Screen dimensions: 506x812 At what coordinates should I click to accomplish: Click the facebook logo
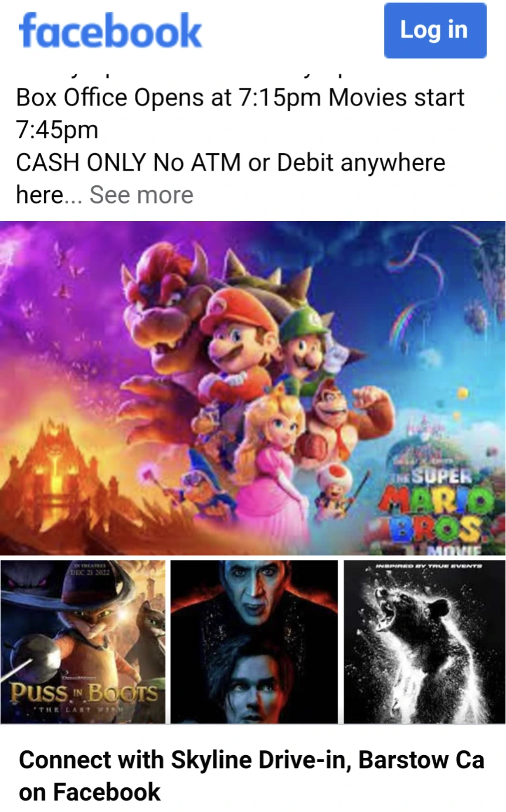110,31
